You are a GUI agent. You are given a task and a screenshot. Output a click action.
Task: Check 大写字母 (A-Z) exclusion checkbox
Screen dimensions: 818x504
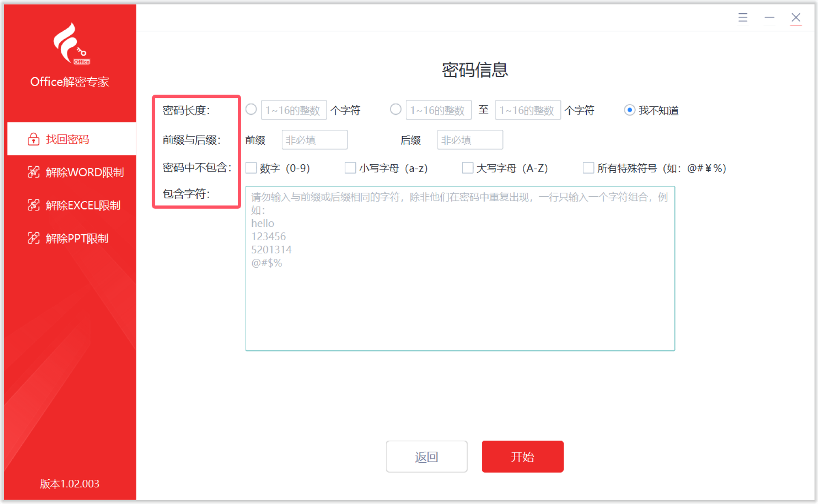(467, 168)
